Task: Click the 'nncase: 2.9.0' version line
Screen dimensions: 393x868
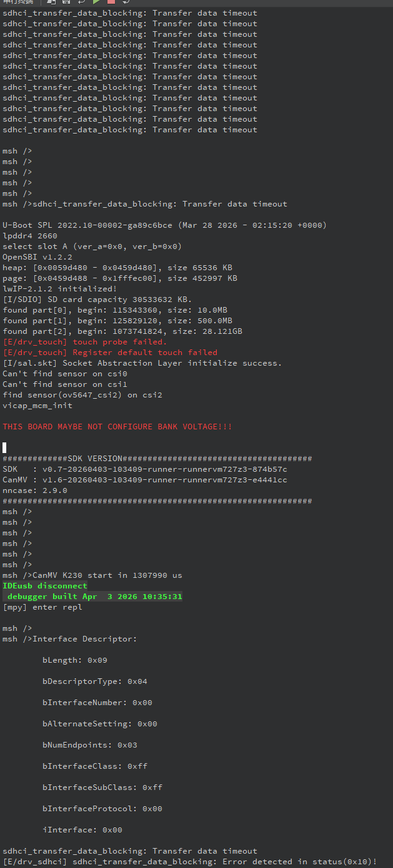Action: tap(35, 490)
